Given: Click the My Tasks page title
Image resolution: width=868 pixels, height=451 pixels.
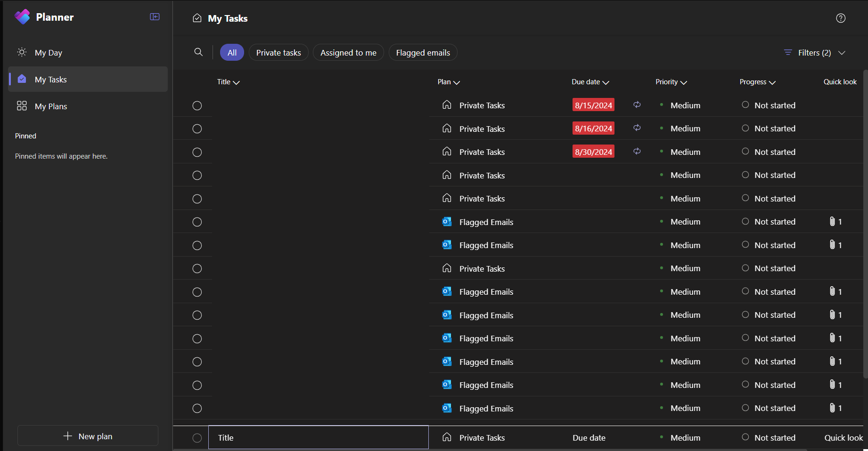Looking at the screenshot, I should coord(228,18).
